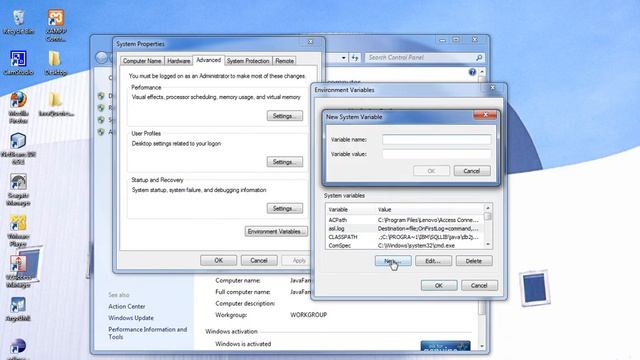The image size is (640, 360).
Task: Click the Environment Variables button
Action: coord(276,231)
